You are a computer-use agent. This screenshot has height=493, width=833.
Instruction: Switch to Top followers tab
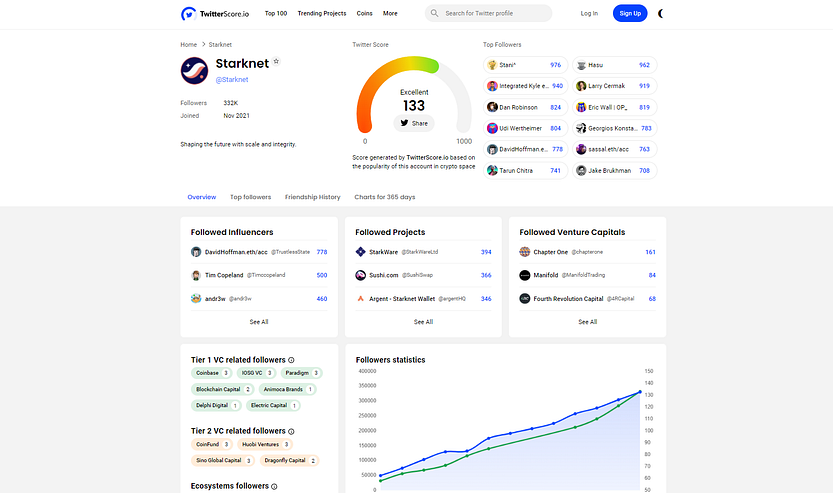pos(250,197)
